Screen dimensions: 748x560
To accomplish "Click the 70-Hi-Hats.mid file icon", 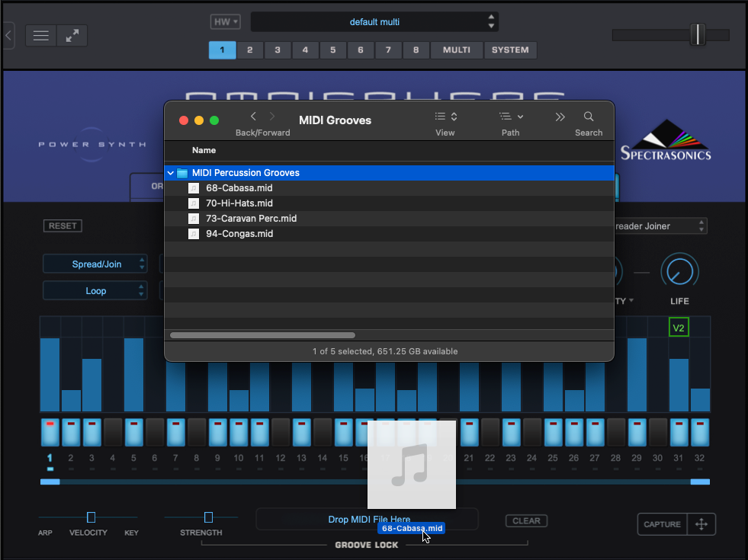I will click(194, 203).
